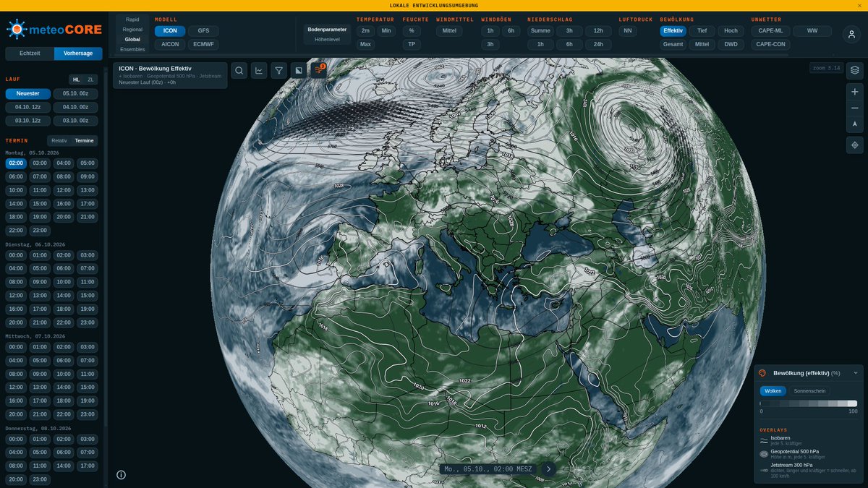Select the Neuester run
This screenshot has height=488, width=868.
pyautogui.click(x=28, y=94)
